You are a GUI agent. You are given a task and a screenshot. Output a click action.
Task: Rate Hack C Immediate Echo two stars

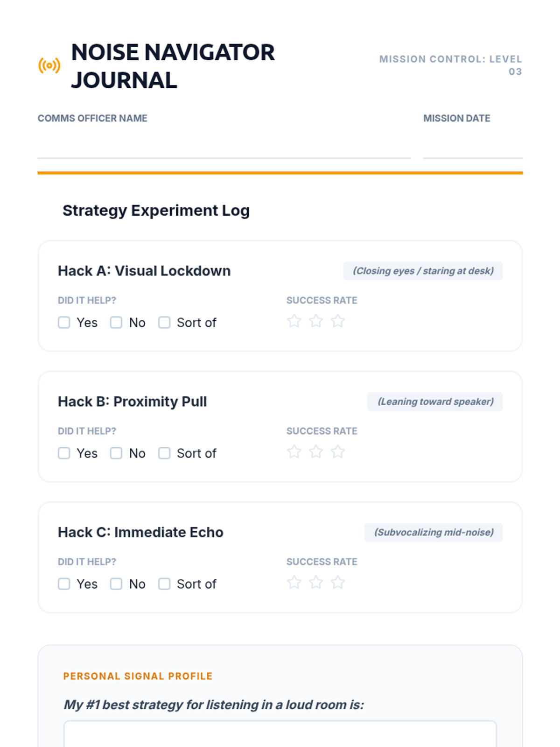(x=316, y=583)
